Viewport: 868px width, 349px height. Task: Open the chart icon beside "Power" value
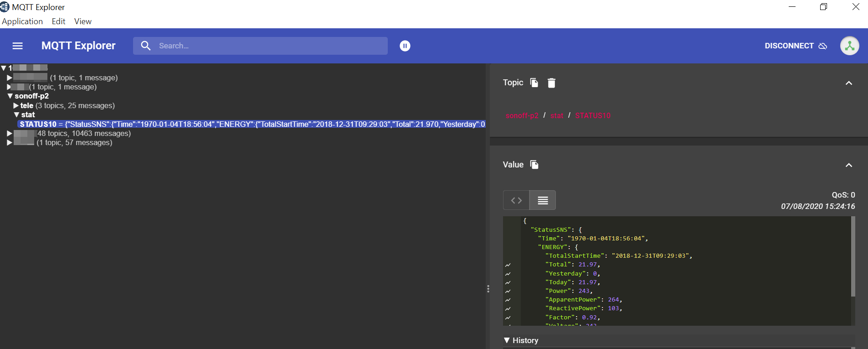pyautogui.click(x=508, y=291)
